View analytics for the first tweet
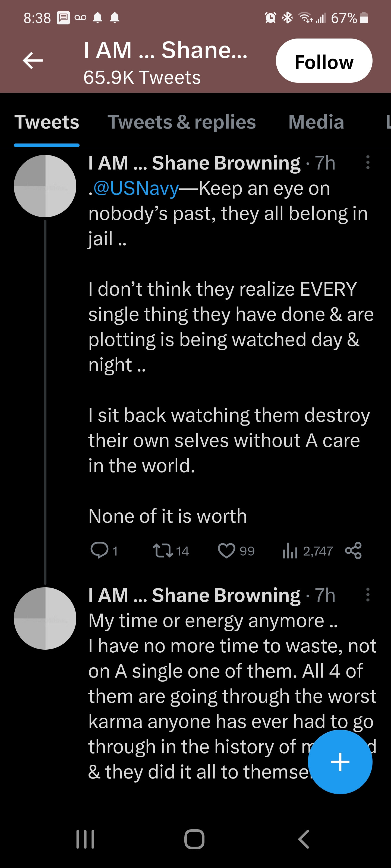 (x=290, y=551)
